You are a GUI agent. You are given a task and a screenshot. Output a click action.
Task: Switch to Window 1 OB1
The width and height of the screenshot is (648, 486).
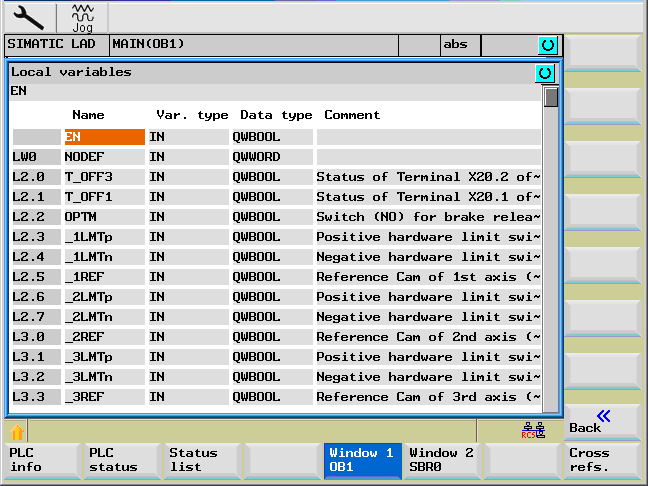(x=362, y=460)
